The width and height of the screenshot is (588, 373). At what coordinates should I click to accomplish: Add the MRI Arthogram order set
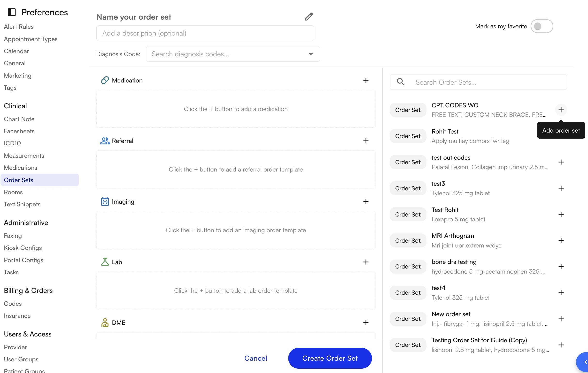click(561, 240)
